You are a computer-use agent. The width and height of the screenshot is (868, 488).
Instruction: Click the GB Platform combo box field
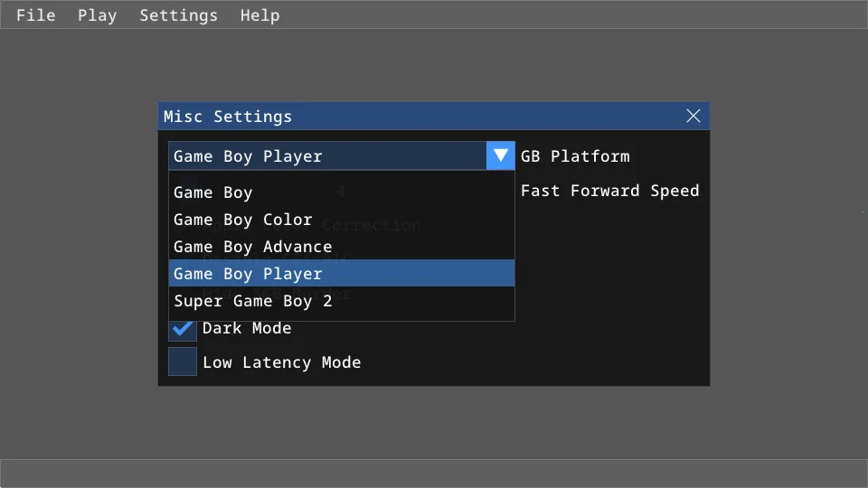[x=327, y=155]
